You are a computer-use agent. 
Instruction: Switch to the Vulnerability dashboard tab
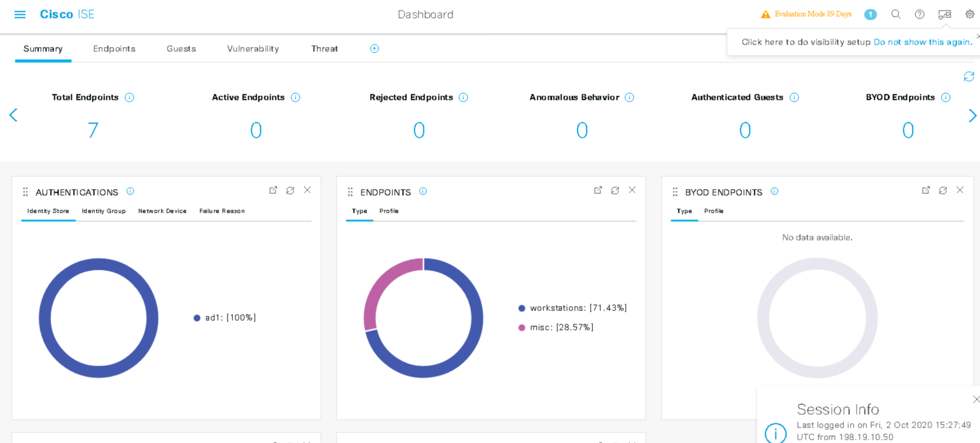(x=253, y=48)
